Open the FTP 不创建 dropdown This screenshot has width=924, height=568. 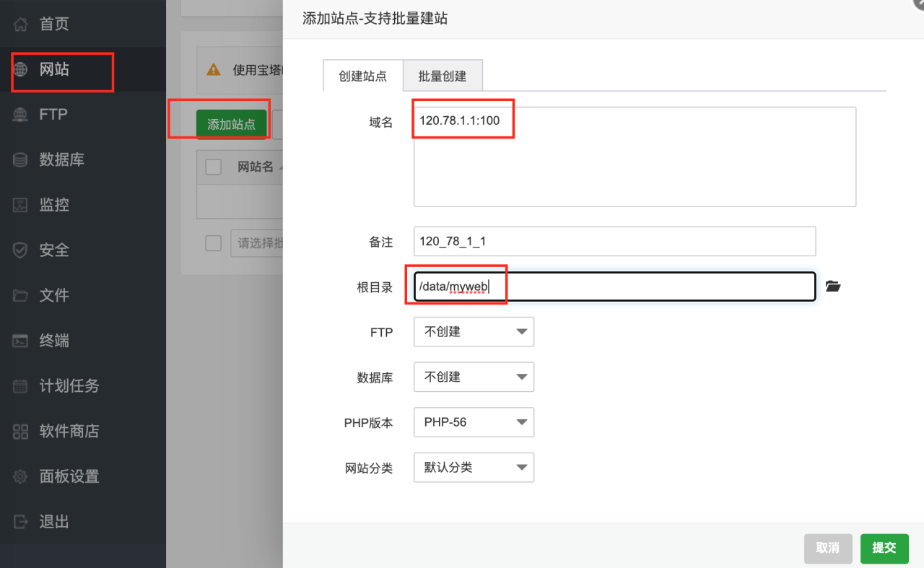tap(474, 332)
